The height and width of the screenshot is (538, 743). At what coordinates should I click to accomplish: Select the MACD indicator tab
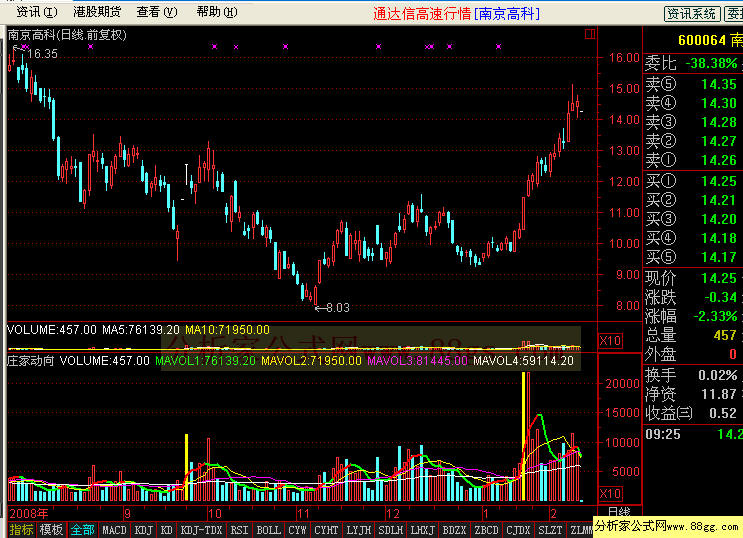coord(115,530)
